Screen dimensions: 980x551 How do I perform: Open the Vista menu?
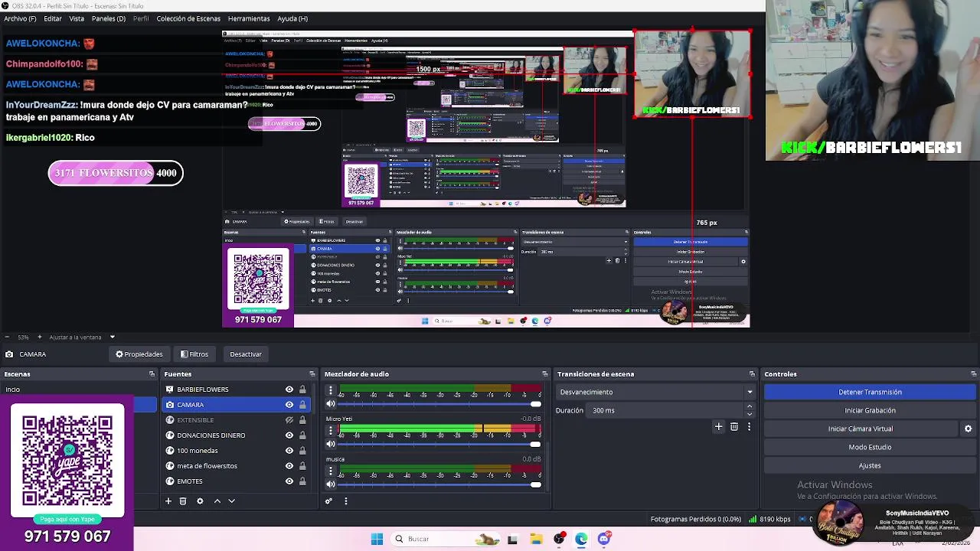(x=77, y=18)
